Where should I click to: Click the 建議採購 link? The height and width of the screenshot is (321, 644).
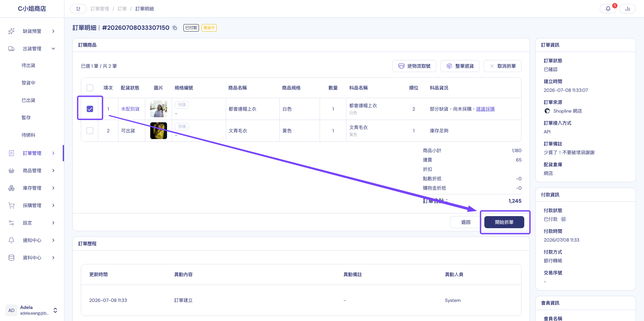tap(485, 109)
